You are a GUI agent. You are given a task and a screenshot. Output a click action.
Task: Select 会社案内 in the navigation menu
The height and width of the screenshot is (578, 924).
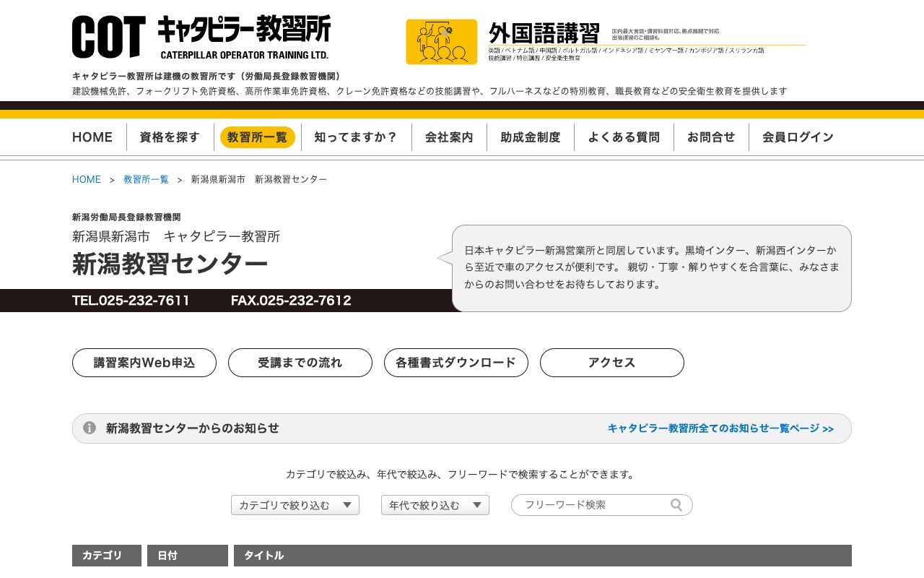click(450, 137)
